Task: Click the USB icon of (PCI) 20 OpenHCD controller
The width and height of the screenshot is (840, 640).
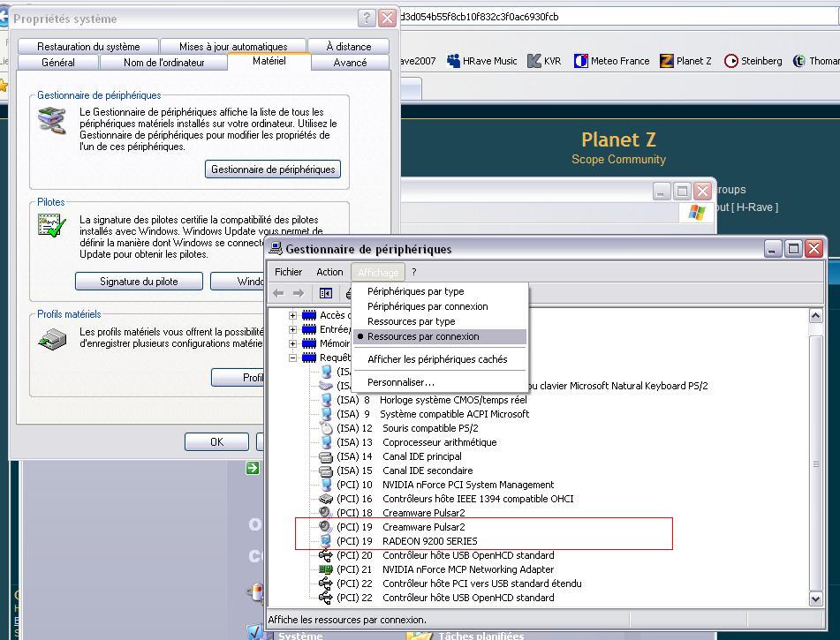Action: (326, 555)
